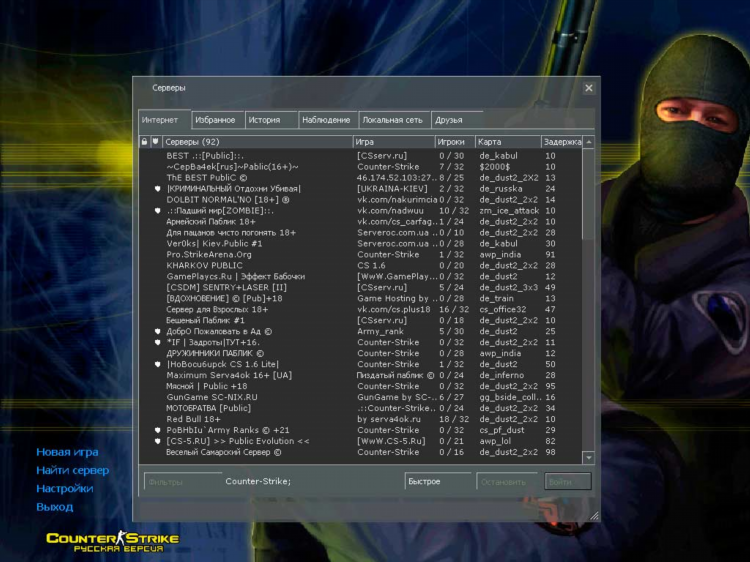Select server ThE BEST PubliC
750x562 pixels.
[x=361, y=178]
